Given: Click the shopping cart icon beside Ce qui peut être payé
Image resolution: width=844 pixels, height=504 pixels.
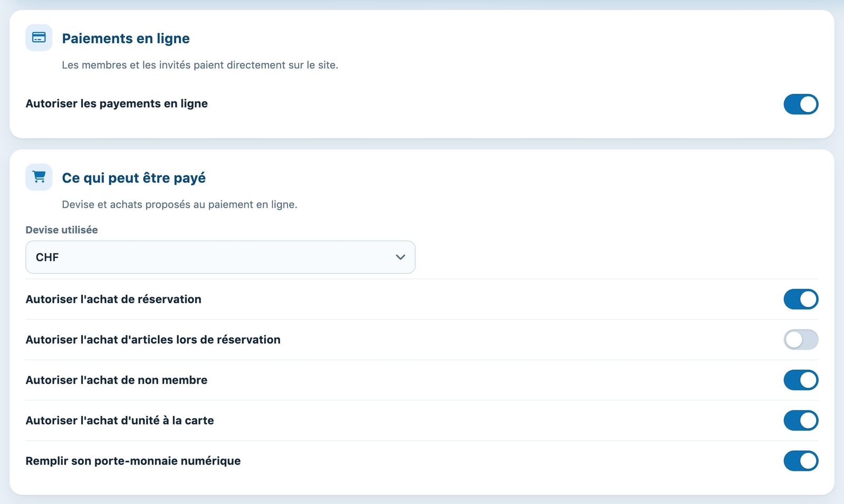Looking at the screenshot, I should [39, 177].
